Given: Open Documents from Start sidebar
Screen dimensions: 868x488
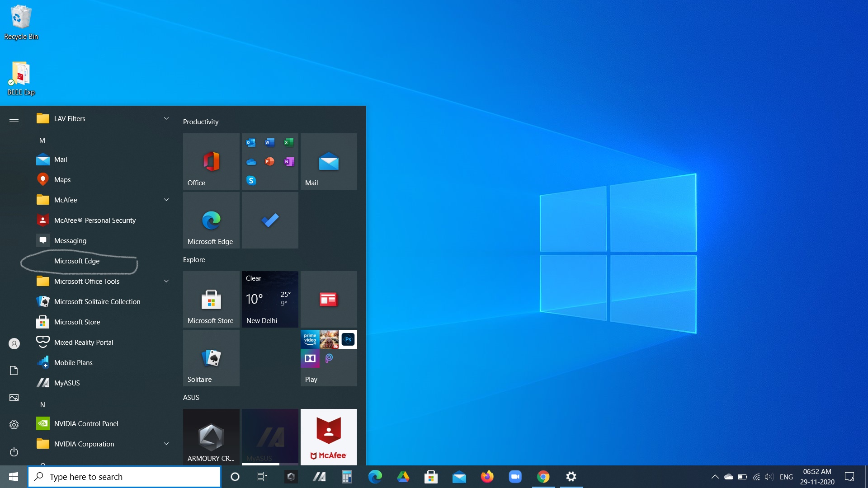Looking at the screenshot, I should click(14, 371).
